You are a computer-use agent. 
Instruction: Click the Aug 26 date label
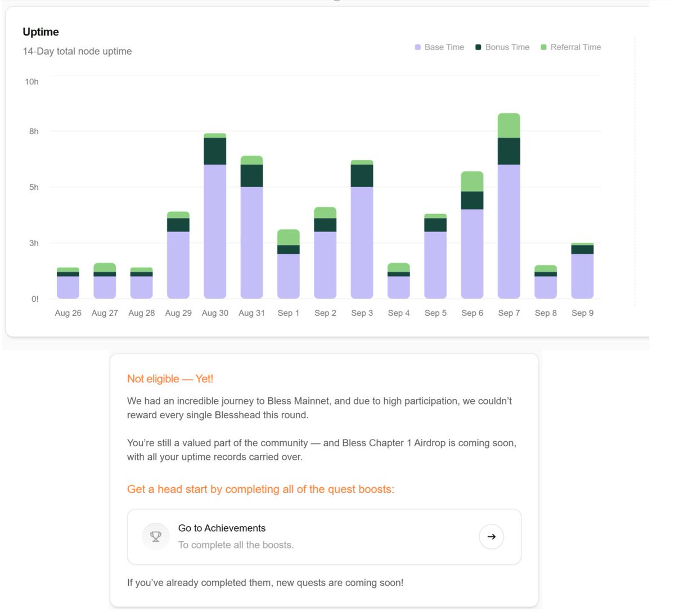pyautogui.click(x=68, y=313)
